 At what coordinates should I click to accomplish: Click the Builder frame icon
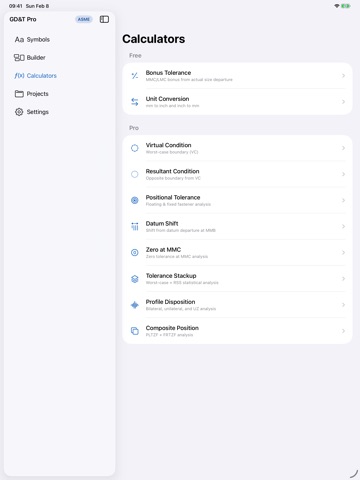click(19, 58)
